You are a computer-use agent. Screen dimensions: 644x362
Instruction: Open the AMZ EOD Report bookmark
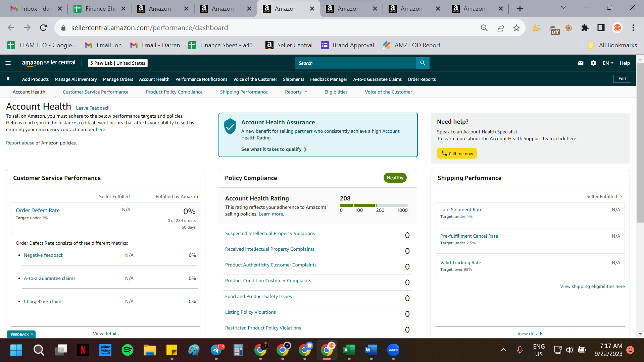tap(411, 45)
